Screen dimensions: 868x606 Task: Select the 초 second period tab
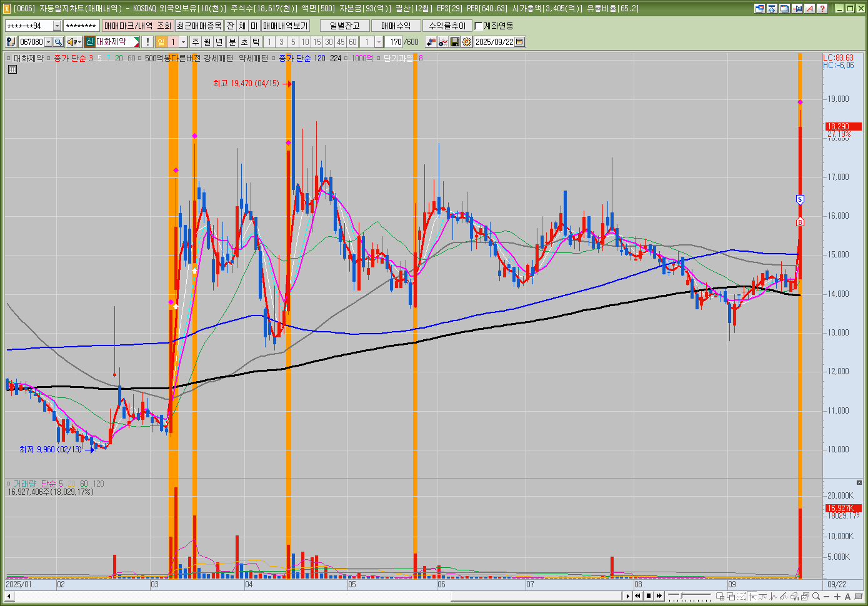tap(244, 42)
